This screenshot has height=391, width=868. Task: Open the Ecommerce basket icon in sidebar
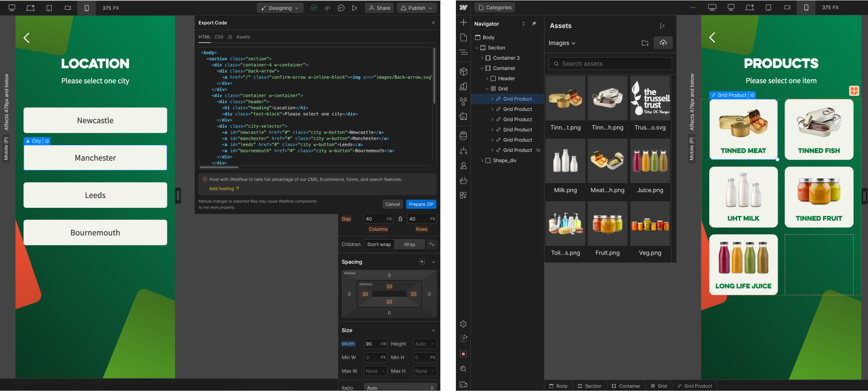(463, 180)
